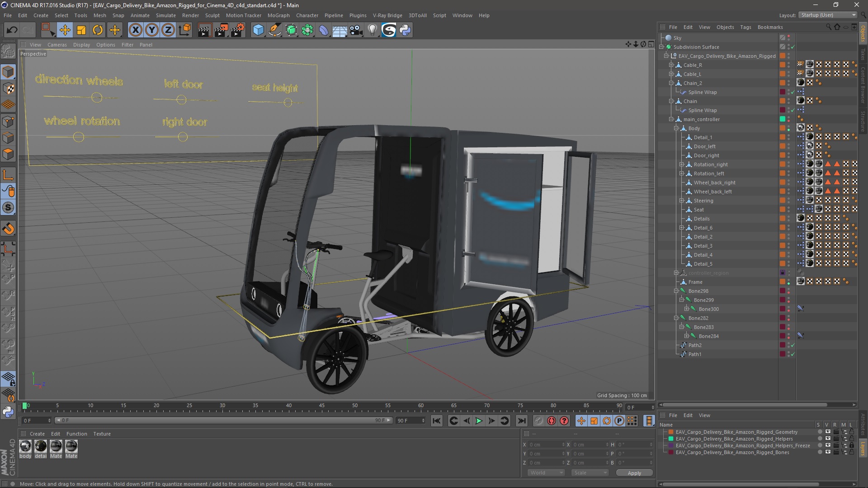Select the Move tool
The width and height of the screenshot is (868, 488).
click(x=65, y=30)
